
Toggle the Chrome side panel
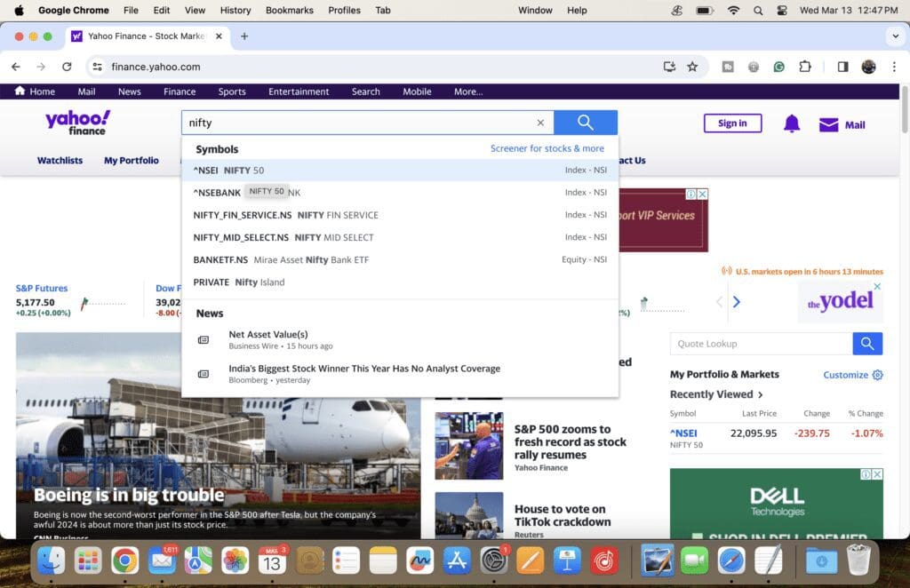click(x=842, y=67)
